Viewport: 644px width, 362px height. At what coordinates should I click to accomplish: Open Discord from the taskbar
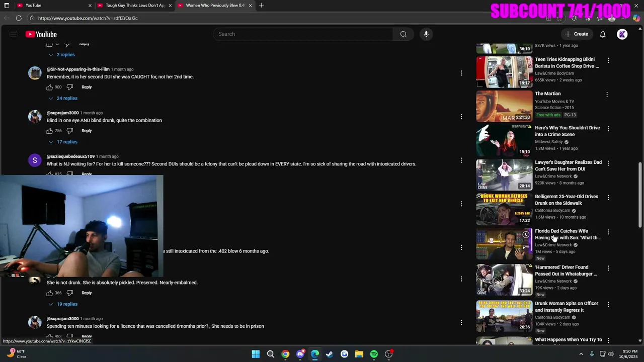300,354
